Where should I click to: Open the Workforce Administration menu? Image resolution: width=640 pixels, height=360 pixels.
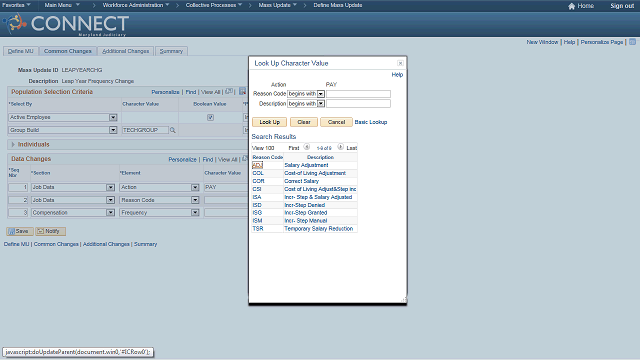coord(136,5)
